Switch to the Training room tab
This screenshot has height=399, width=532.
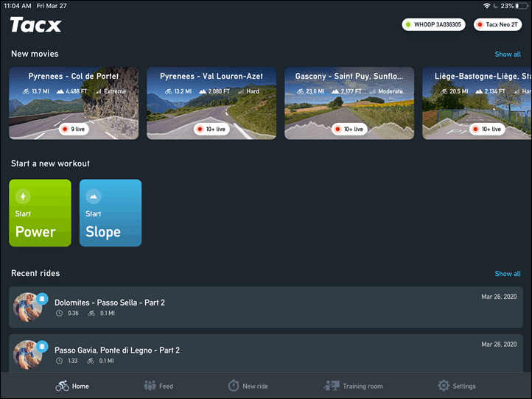[353, 386]
